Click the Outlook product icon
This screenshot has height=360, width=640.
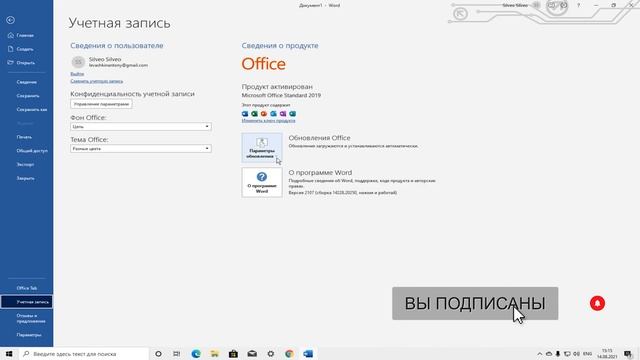273,113
